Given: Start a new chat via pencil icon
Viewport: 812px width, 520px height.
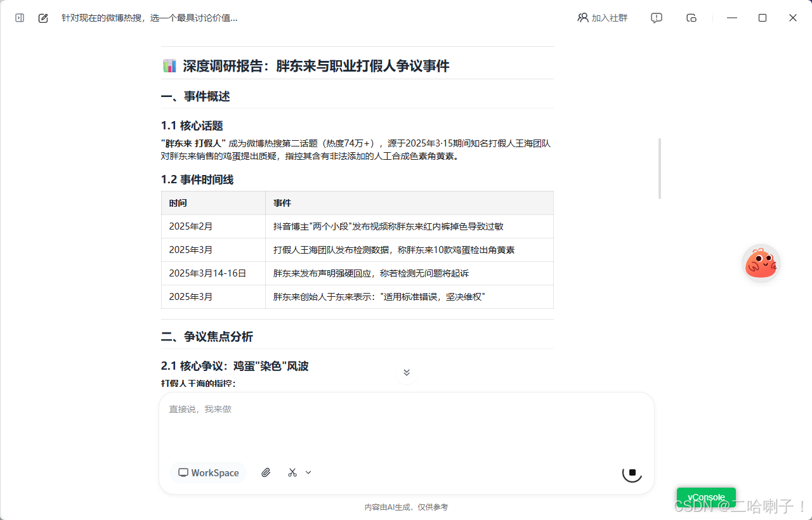Looking at the screenshot, I should point(43,18).
